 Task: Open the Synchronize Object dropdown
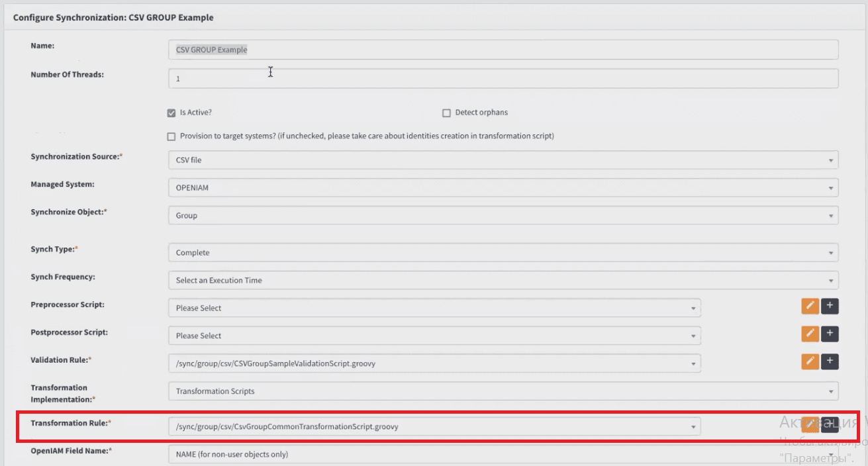[x=503, y=216]
